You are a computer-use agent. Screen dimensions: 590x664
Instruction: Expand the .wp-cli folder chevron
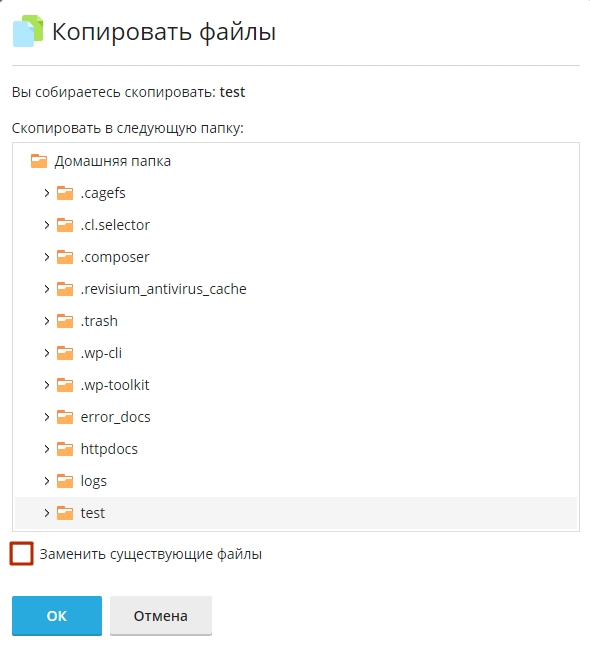(x=47, y=353)
